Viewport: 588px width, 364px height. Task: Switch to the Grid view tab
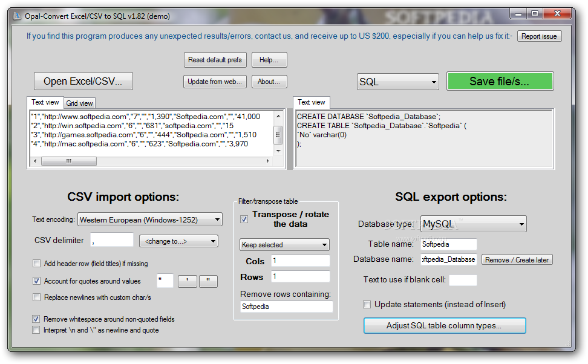[79, 103]
